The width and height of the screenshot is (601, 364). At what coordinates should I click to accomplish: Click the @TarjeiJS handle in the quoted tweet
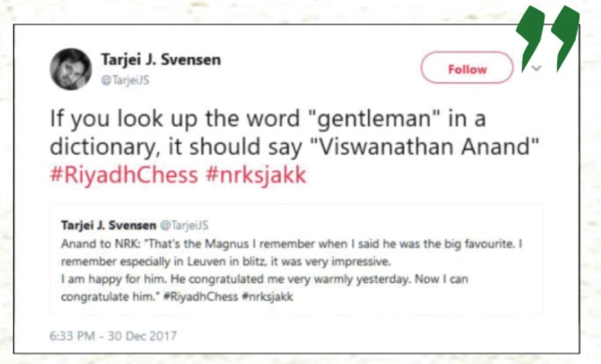click(x=183, y=225)
